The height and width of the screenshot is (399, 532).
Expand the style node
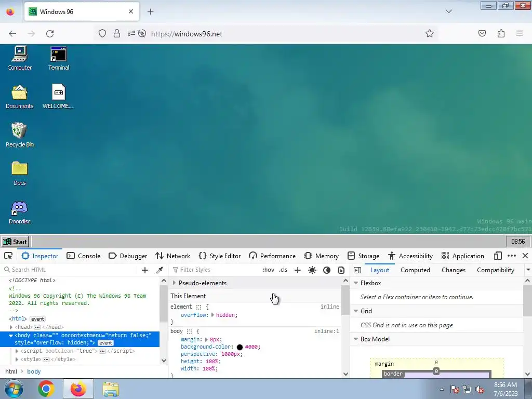[17, 360]
